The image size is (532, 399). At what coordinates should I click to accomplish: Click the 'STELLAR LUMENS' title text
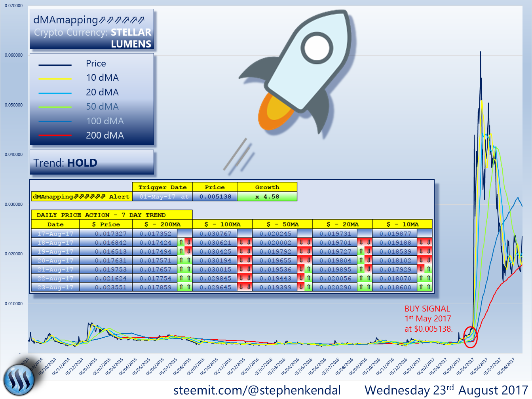coord(131,38)
